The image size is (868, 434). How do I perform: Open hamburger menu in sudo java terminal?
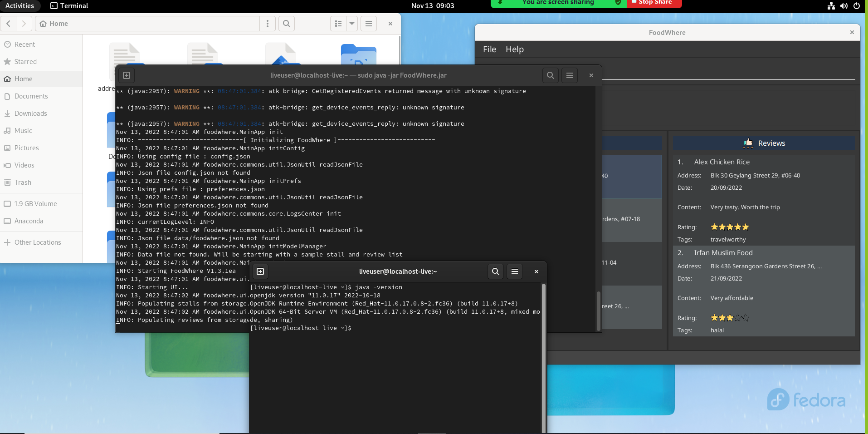click(x=570, y=75)
